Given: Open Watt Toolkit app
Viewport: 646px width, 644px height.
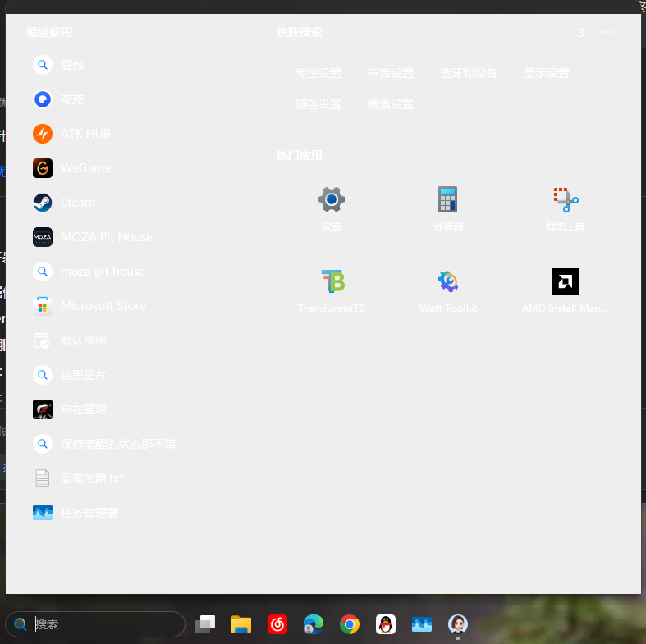Looking at the screenshot, I should point(448,290).
